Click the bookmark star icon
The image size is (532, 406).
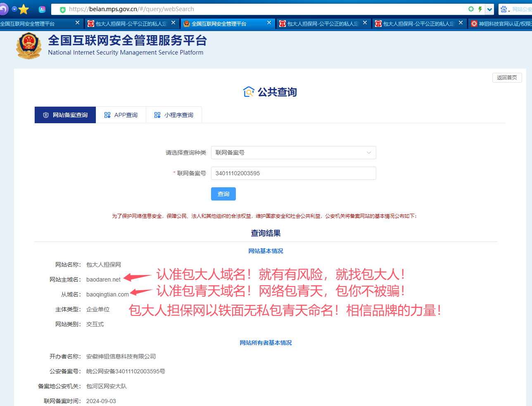[23, 9]
